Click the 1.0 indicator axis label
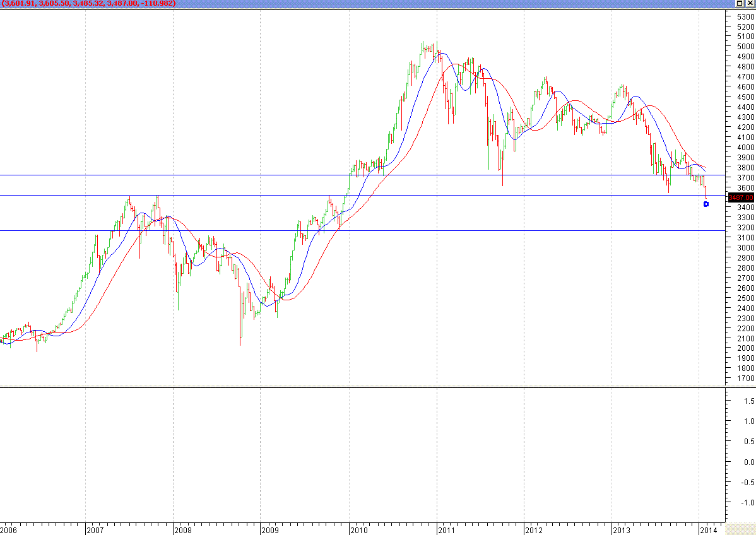 (749, 421)
